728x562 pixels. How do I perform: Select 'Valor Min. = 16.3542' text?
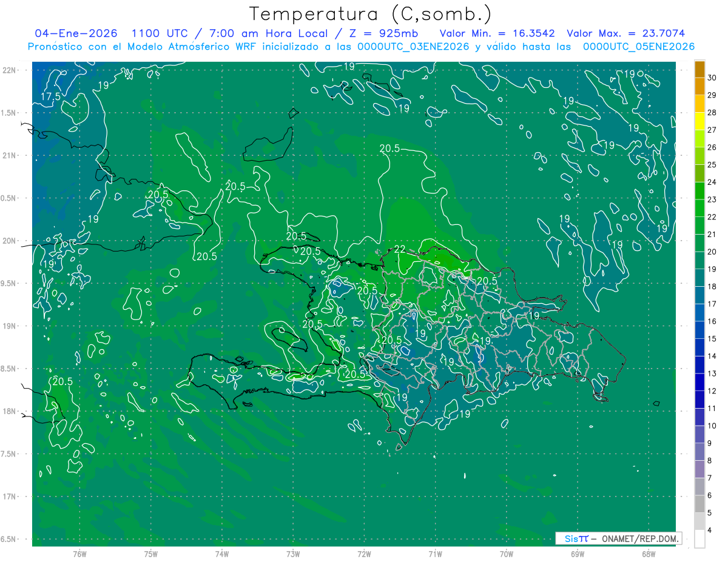(497, 34)
